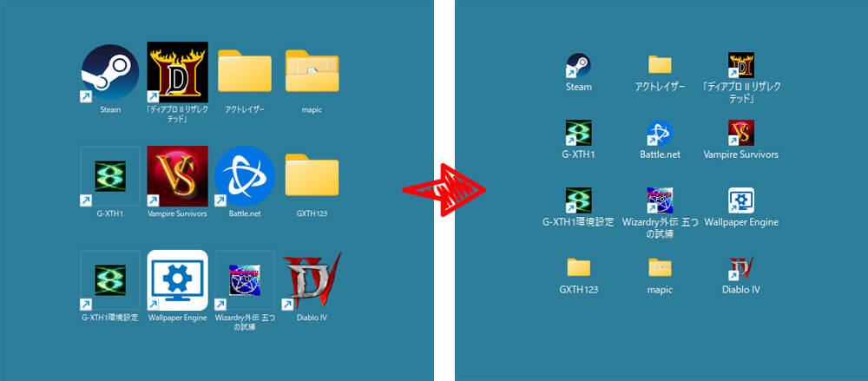Click 'Wallpaper Engine' label on left desktop

177,318
